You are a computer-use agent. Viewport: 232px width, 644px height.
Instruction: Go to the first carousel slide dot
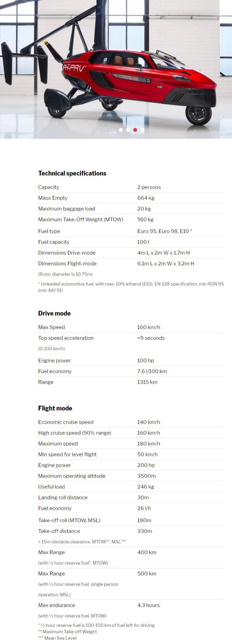pyautogui.click(x=121, y=130)
